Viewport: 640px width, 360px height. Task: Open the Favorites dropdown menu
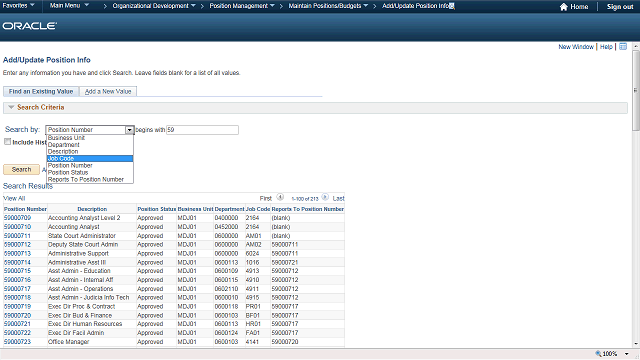pyautogui.click(x=18, y=5)
